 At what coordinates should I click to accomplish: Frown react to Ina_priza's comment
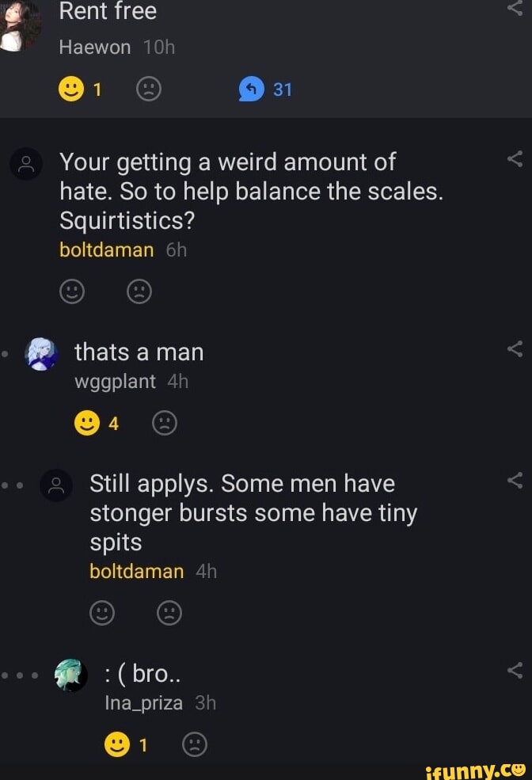(x=195, y=744)
